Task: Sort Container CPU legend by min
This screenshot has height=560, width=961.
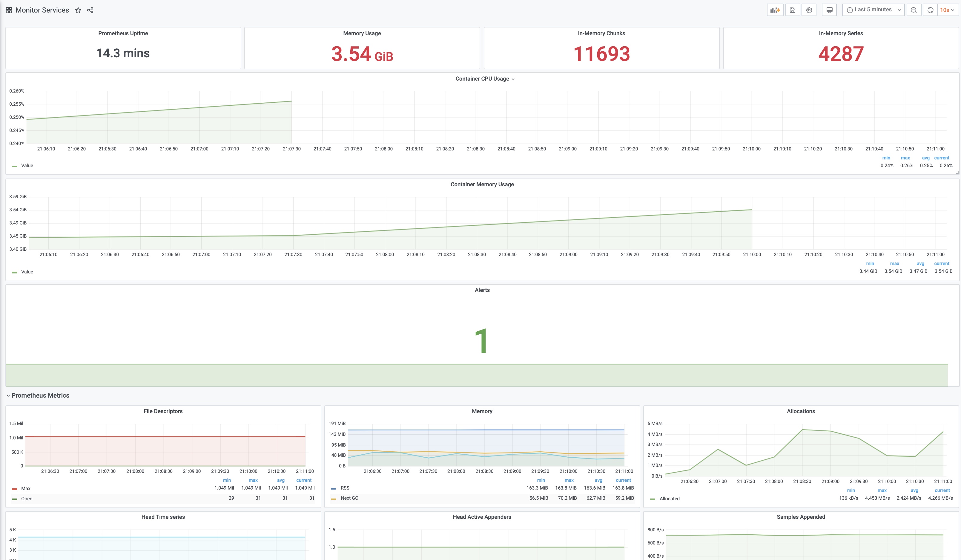Action: [x=886, y=158]
